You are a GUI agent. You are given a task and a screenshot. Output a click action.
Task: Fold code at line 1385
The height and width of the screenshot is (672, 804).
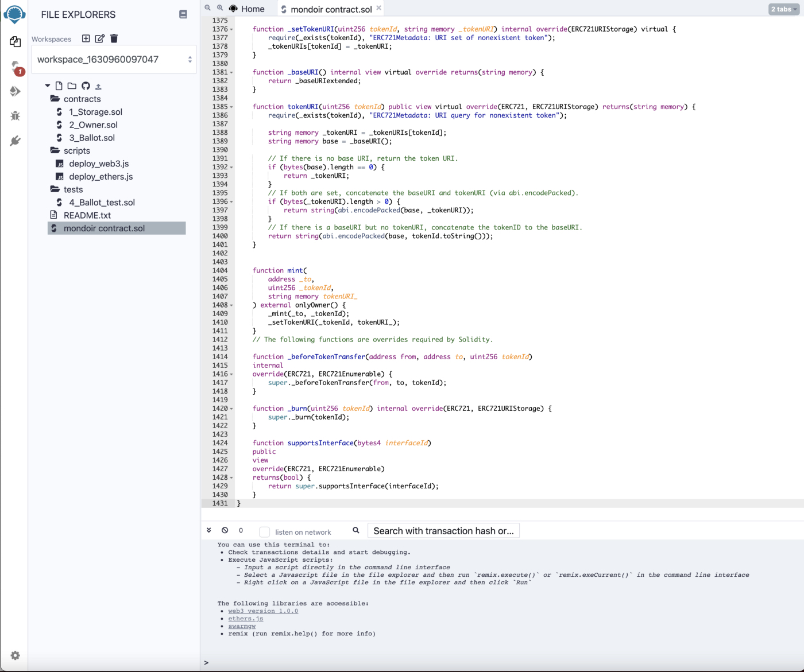point(231,107)
